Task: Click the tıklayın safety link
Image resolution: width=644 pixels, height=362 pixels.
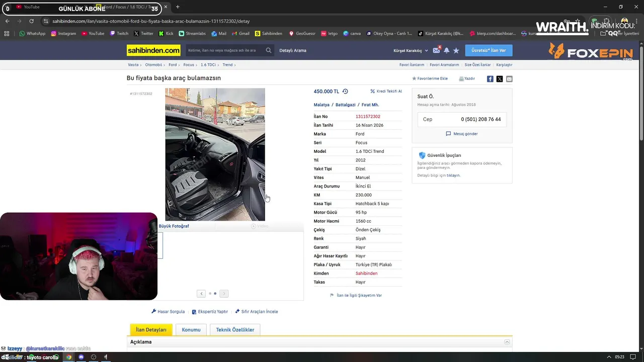Action: [x=453, y=175]
